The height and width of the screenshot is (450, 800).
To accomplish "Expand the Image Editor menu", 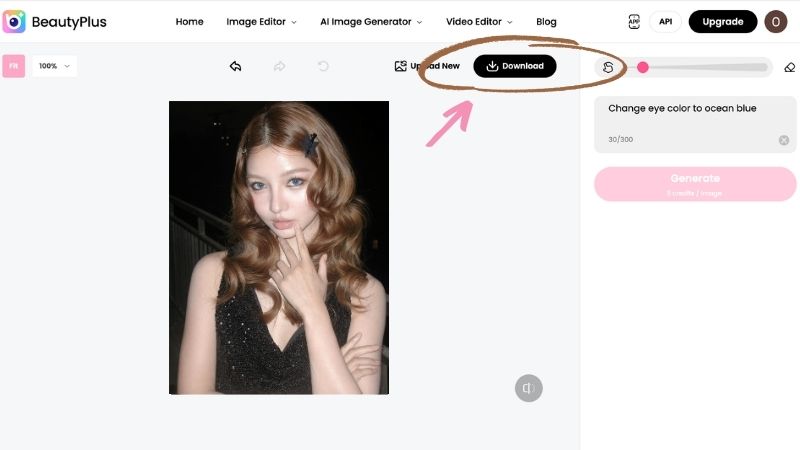I will coord(261,21).
